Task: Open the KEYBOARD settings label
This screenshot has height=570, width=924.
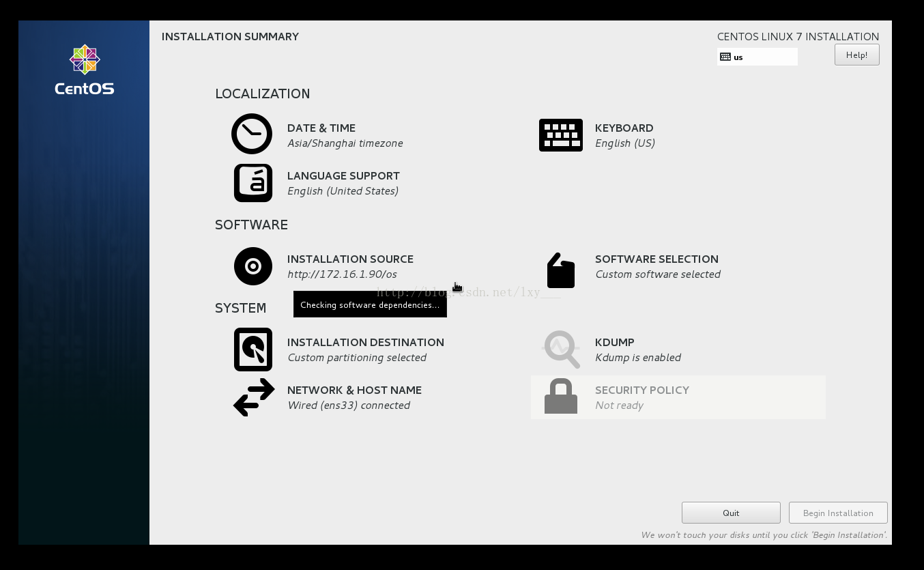Action: pos(624,128)
